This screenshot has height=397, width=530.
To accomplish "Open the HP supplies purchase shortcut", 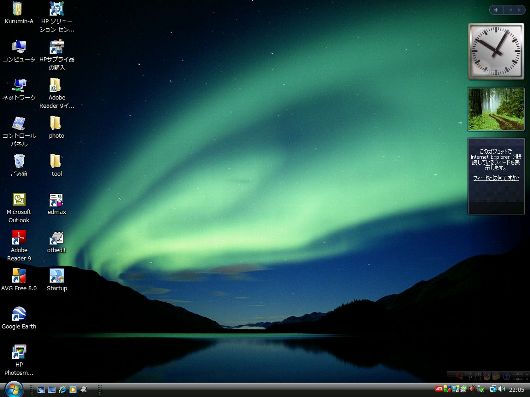I will click(x=56, y=55).
